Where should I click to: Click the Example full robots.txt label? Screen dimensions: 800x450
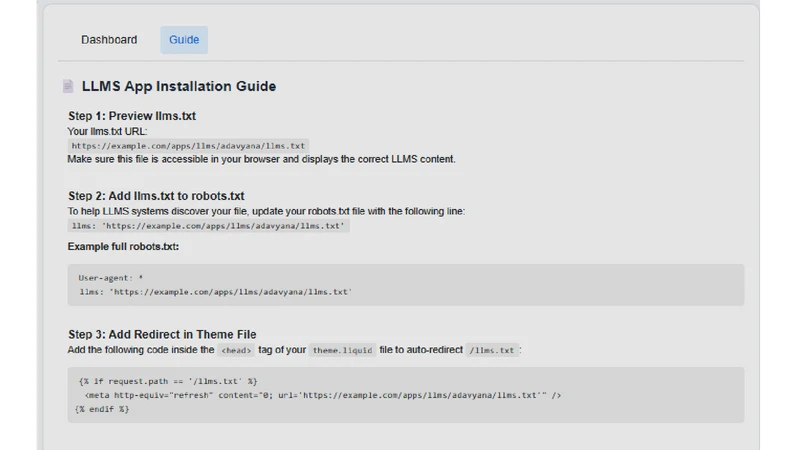click(123, 246)
